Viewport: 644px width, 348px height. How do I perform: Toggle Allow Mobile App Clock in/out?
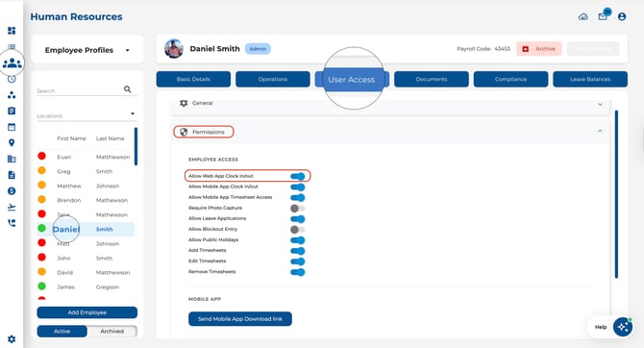298,186
